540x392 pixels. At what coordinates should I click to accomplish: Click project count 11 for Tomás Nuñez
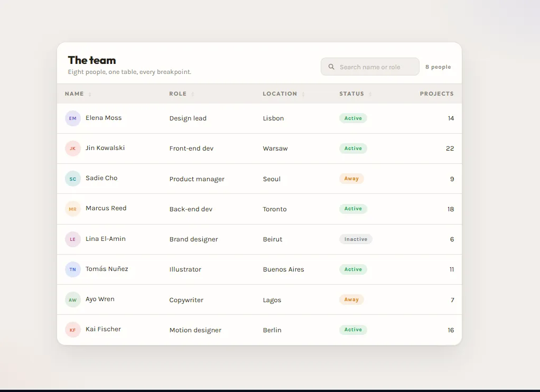click(451, 269)
